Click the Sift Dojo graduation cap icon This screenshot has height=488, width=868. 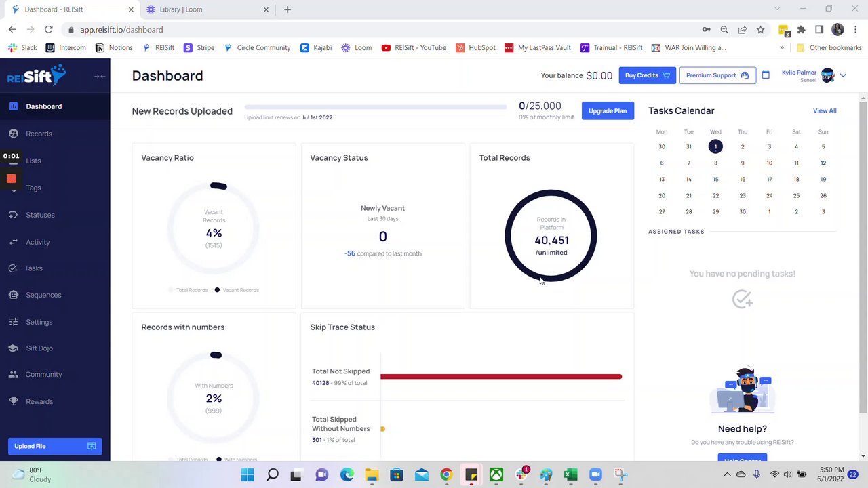[13, 348]
